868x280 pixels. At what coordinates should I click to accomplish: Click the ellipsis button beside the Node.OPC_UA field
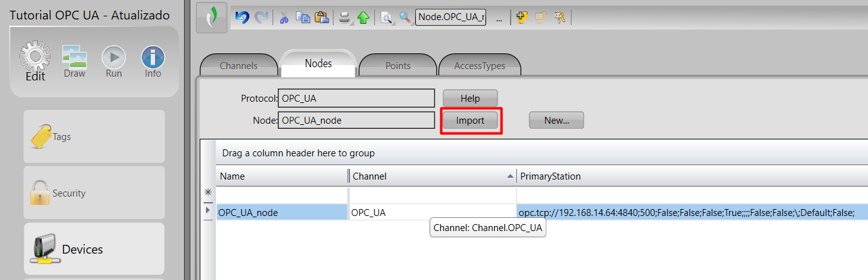tap(499, 18)
